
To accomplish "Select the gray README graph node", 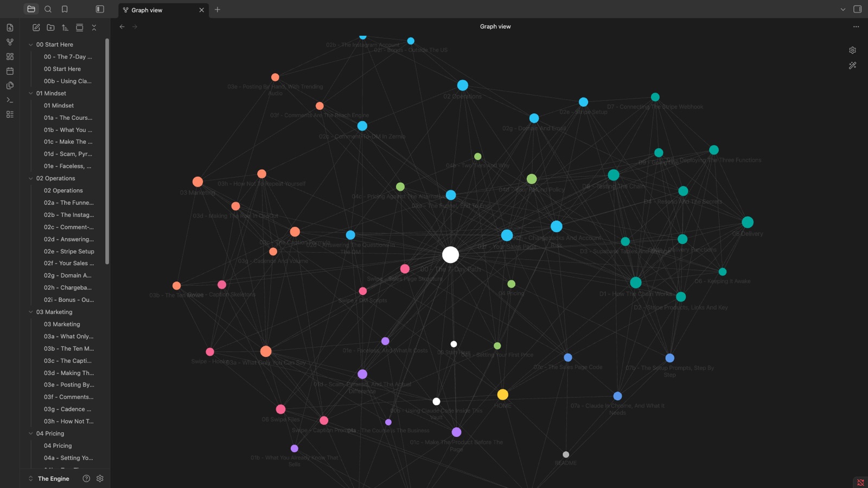I will 566,454.
